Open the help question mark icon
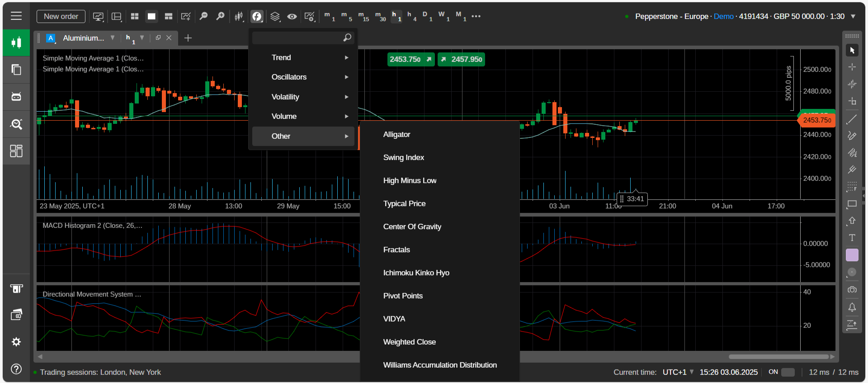The image size is (868, 383). tap(16, 369)
